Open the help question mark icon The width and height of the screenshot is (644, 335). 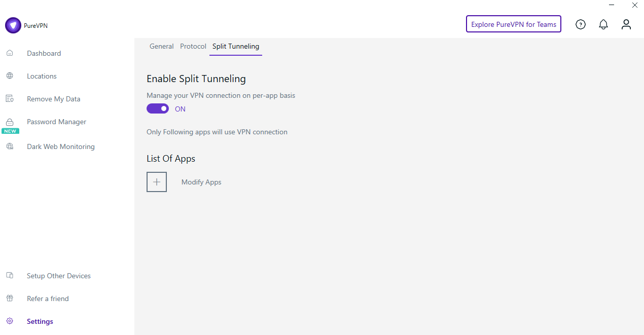[x=581, y=24]
